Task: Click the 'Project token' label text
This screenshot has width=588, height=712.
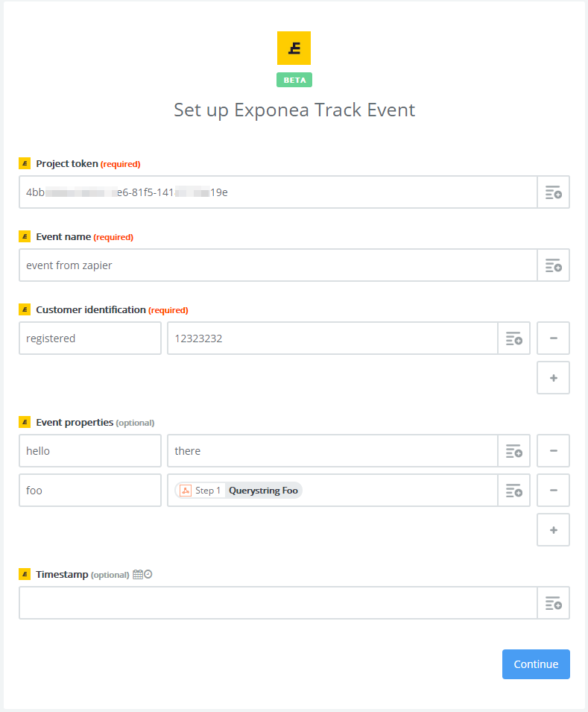Action: [67, 163]
